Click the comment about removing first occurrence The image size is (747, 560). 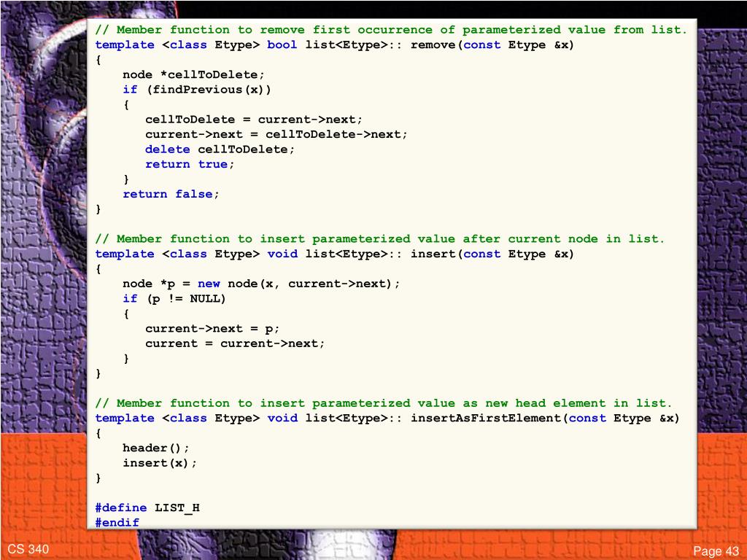point(391,30)
